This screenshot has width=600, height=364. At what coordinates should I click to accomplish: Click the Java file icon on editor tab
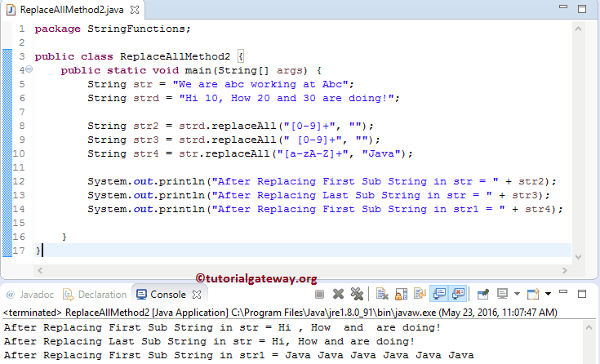point(11,10)
